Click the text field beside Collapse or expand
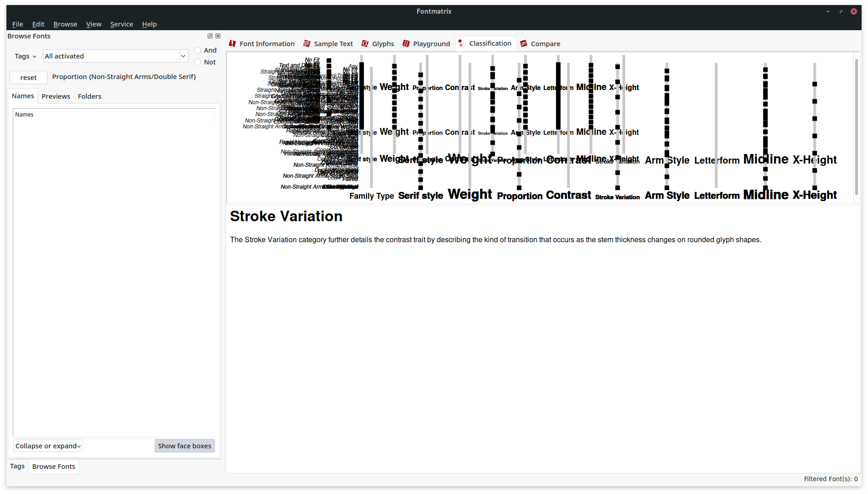The width and height of the screenshot is (868, 494). pos(118,446)
